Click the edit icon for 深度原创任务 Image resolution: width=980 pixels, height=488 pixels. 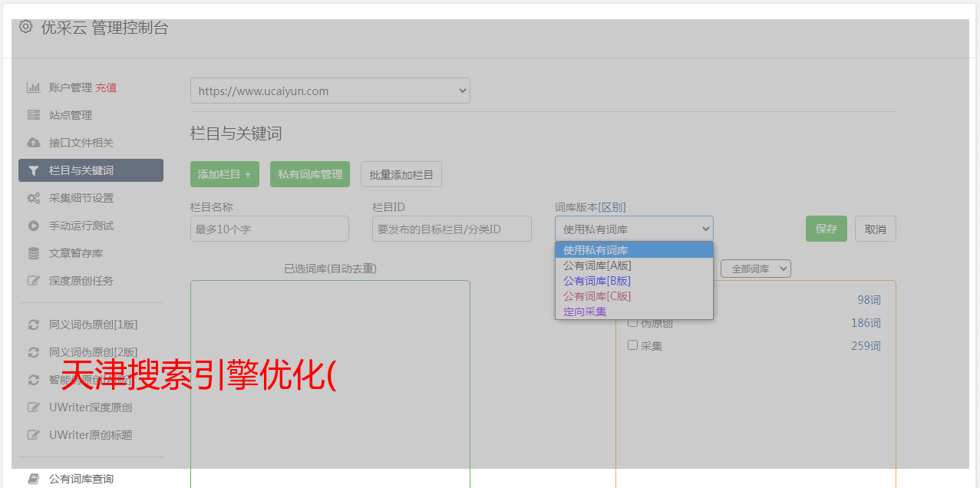pos(33,281)
